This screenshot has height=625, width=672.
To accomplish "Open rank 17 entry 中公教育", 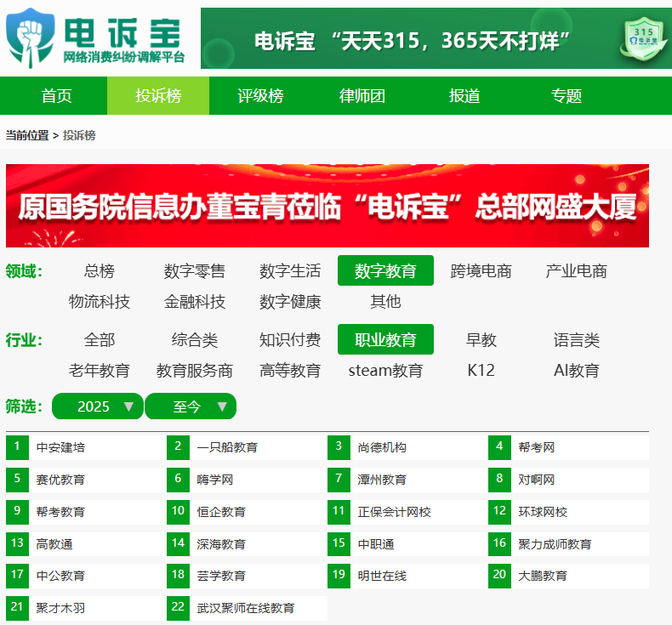I will tap(60, 576).
